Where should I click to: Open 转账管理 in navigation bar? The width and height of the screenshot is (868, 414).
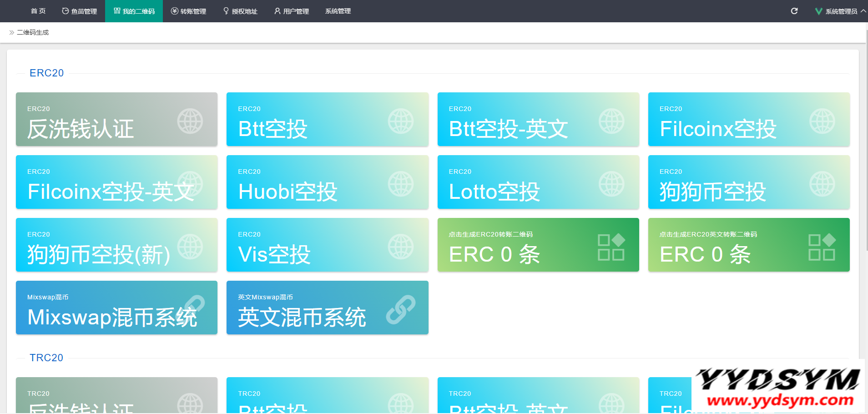[x=188, y=11]
